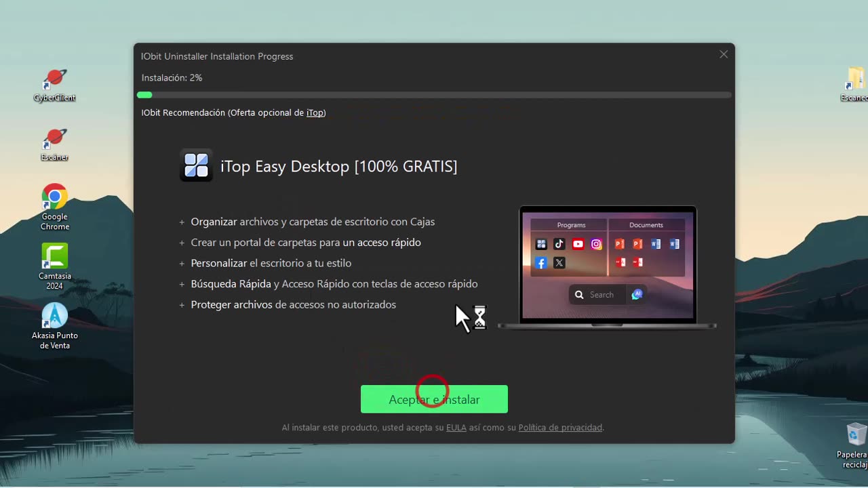Follow the iTop link in the offer text
868x488 pixels.
tap(315, 113)
